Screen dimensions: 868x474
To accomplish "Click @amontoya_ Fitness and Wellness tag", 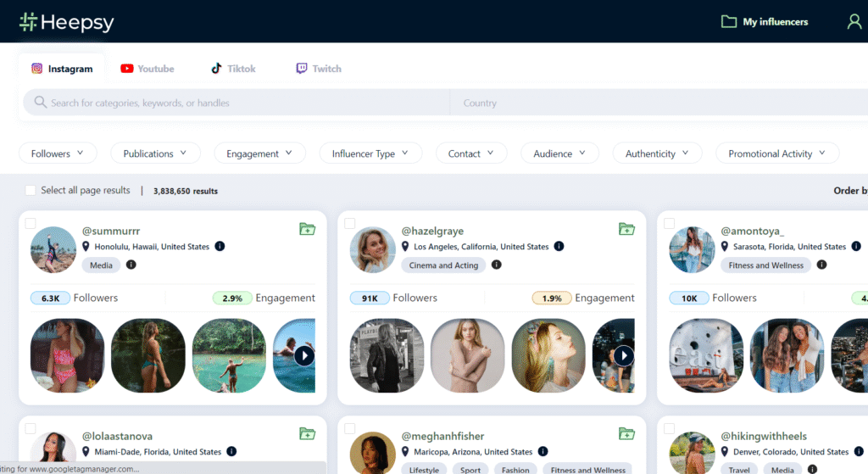I will click(765, 265).
